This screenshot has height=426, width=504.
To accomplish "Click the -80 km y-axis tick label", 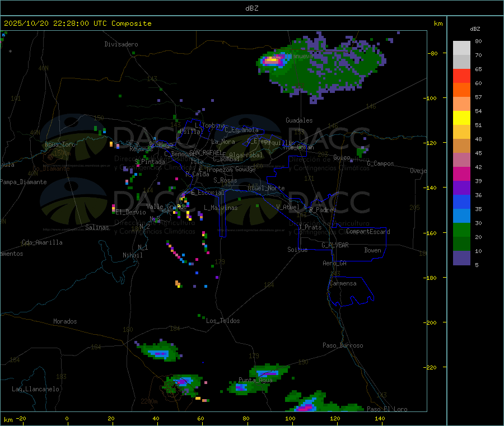I will point(433,53).
